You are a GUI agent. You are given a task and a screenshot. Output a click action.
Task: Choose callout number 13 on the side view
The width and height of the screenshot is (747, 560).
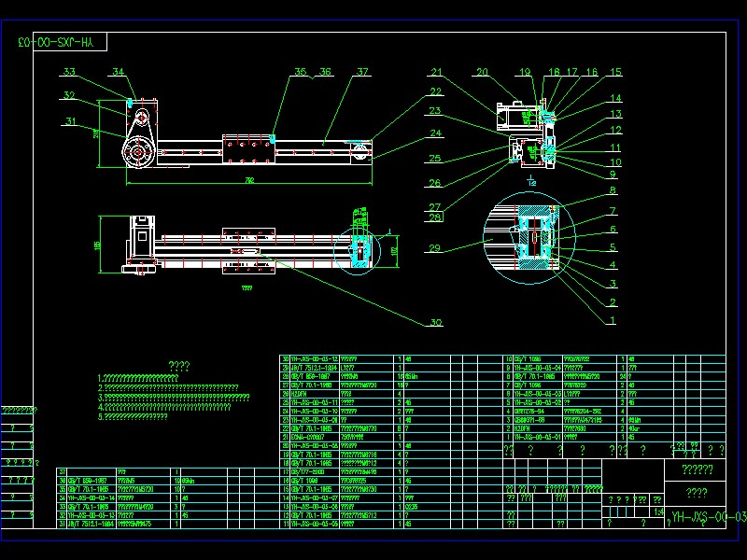[615, 114]
